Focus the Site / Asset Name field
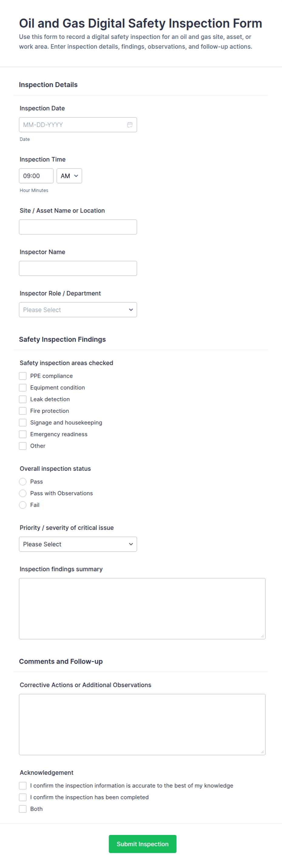Viewport: 282px width, 868px height. point(78,227)
